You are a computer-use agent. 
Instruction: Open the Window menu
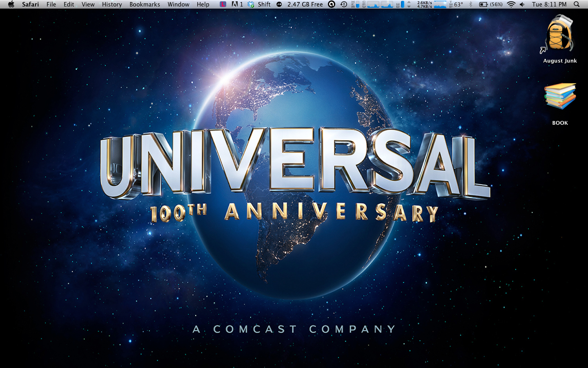tap(178, 4)
